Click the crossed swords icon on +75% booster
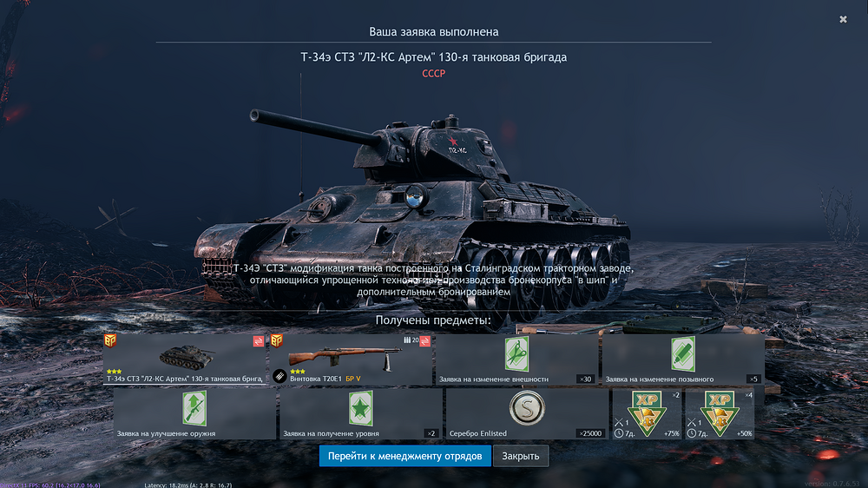 (x=619, y=423)
